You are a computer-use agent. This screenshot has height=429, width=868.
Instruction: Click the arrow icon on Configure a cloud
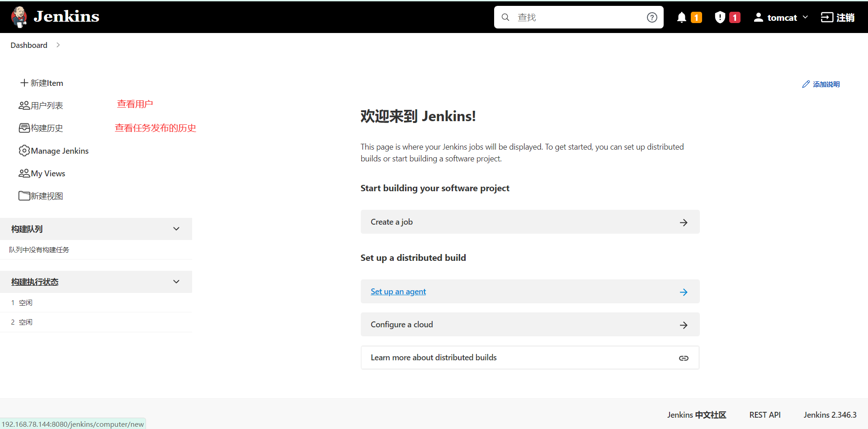[684, 325]
